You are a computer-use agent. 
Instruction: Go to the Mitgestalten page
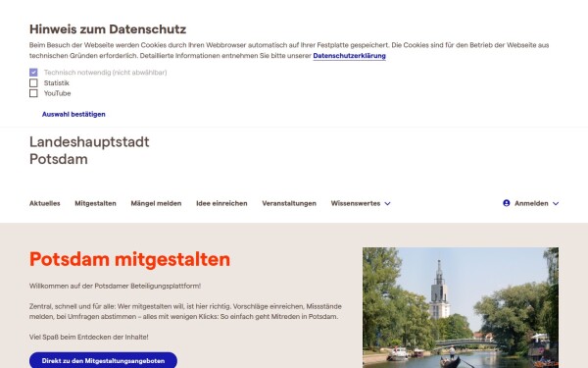pyautogui.click(x=95, y=203)
